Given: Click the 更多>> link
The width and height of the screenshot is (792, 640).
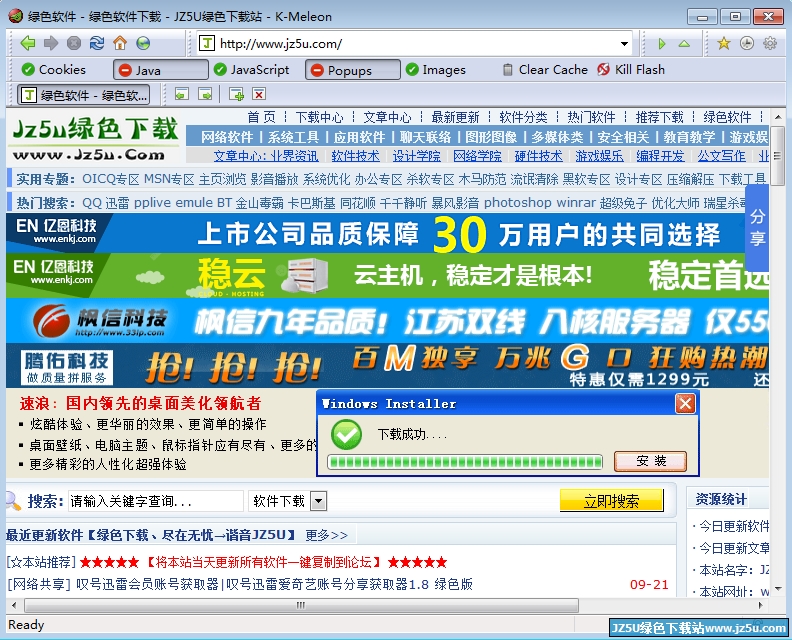Looking at the screenshot, I should coord(327,535).
